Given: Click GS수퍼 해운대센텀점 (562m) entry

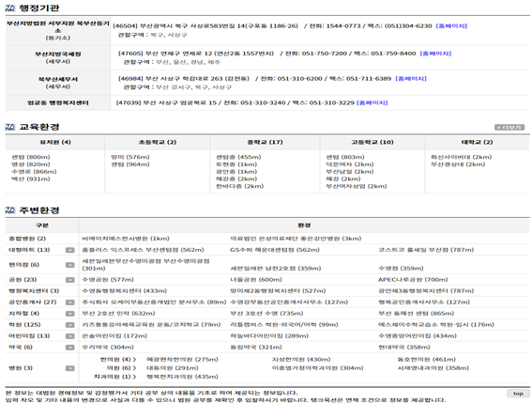Looking at the screenshot, I should coord(275,250).
